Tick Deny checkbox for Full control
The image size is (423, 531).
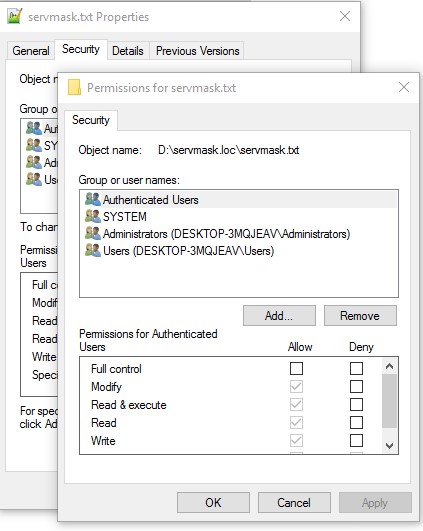(356, 368)
